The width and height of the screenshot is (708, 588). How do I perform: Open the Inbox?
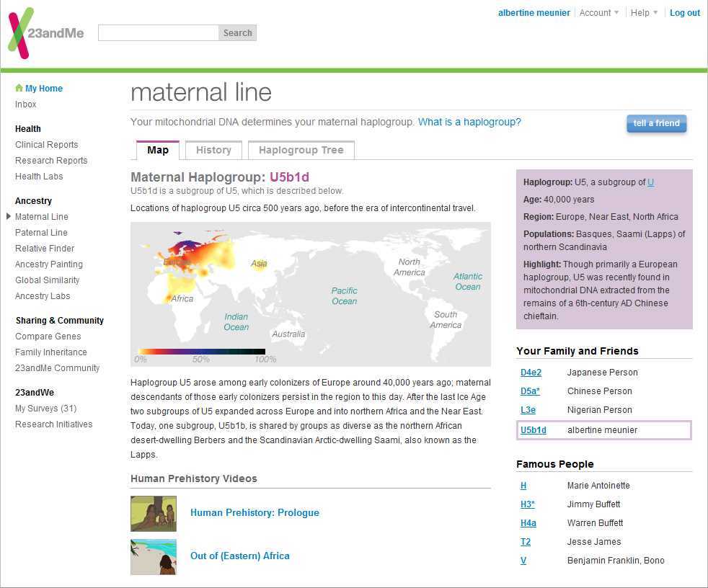[26, 104]
